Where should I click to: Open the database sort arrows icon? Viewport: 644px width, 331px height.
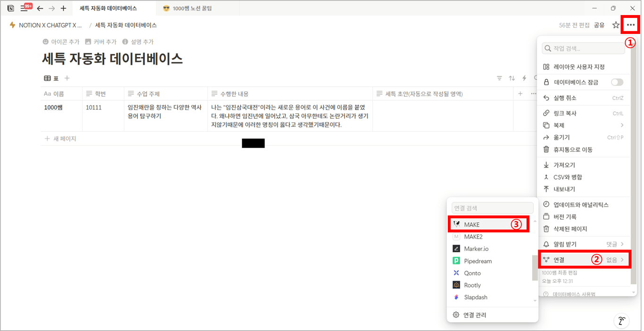512,78
